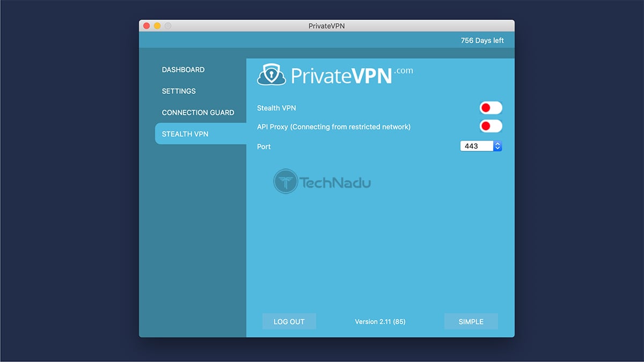Click the PrivateVPN window title
This screenshot has height=362, width=644.
point(326,25)
